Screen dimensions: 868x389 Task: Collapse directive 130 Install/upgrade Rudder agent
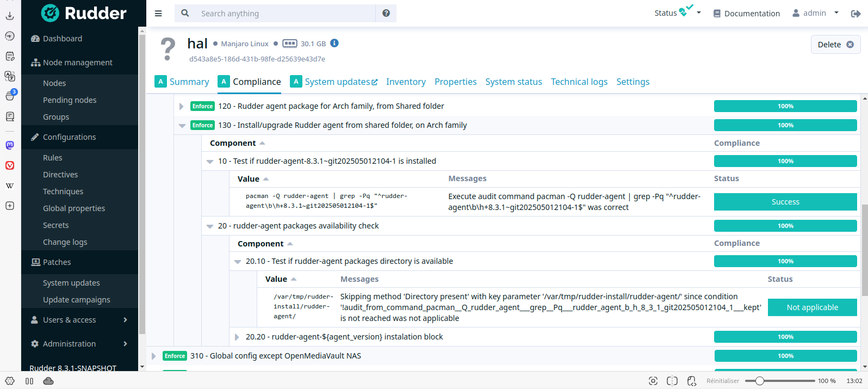point(182,126)
